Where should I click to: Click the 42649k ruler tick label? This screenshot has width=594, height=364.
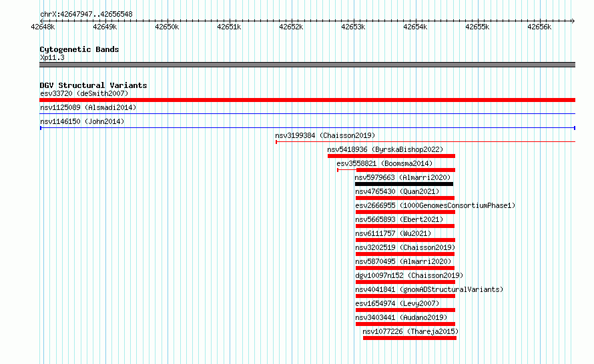(105, 27)
